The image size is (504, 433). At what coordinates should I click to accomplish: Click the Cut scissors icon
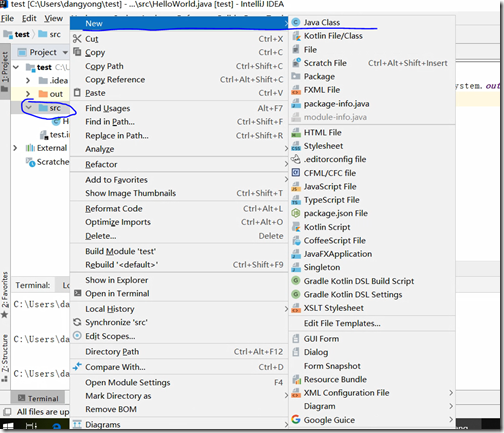click(77, 39)
